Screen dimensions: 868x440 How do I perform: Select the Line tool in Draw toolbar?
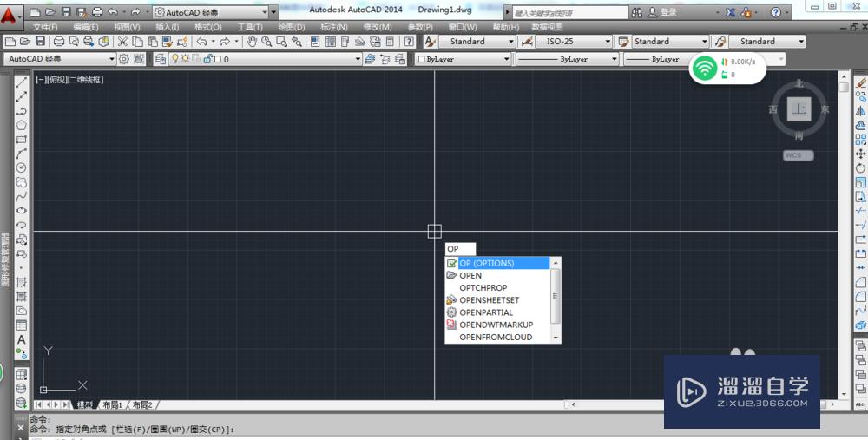pos(21,82)
